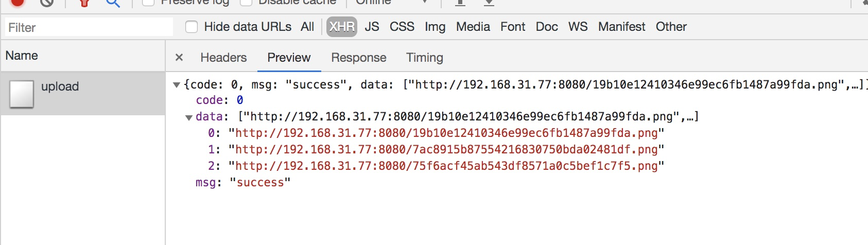Select the JS filter type
This screenshot has width=868, height=245.
372,27
